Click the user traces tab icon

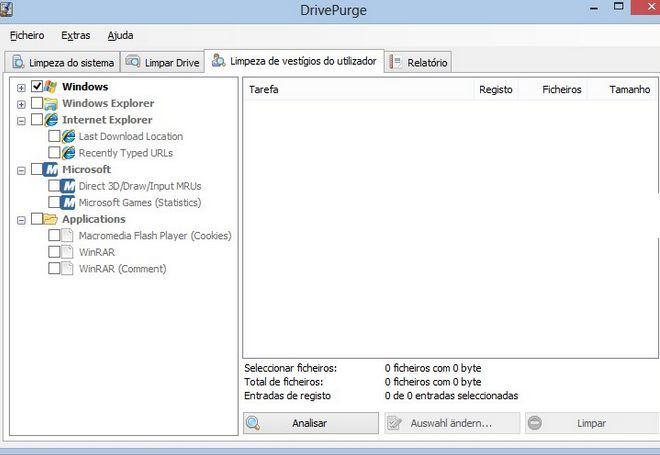218,61
